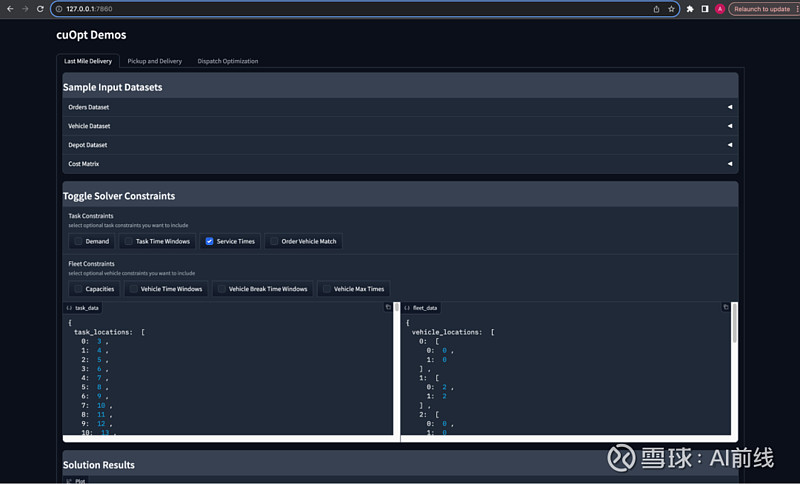Toggle the browser side panel icon
The height and width of the screenshot is (484, 800).
coord(705,9)
